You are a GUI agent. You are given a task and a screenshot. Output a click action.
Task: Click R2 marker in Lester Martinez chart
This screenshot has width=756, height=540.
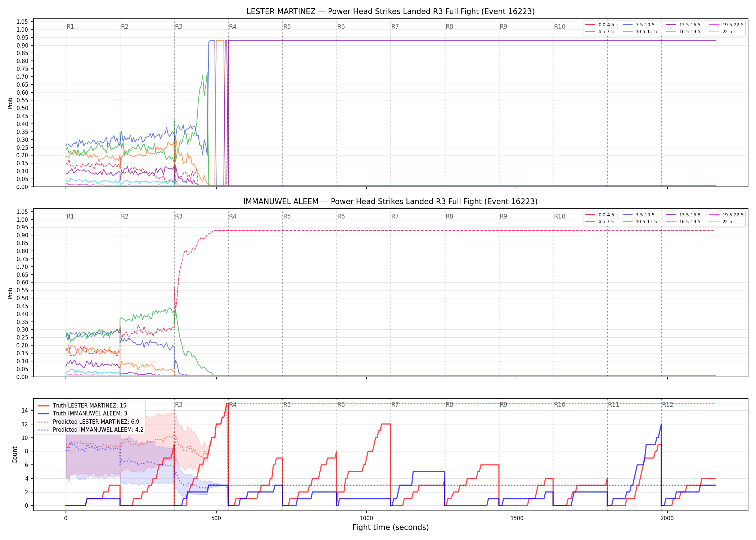pyautogui.click(x=125, y=27)
